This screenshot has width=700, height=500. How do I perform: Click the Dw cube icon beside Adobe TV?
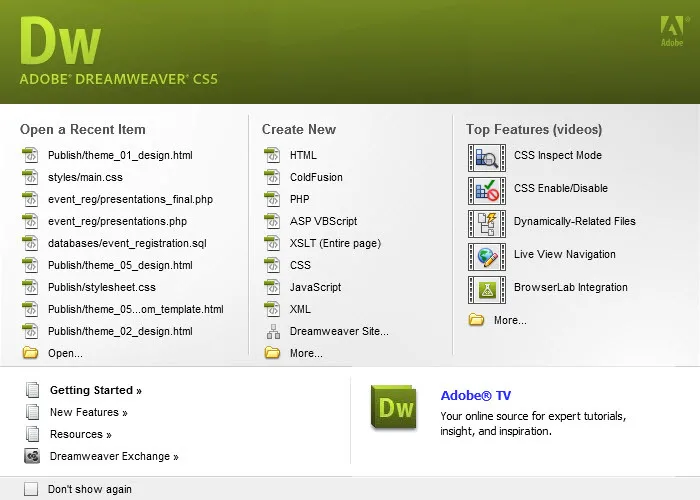click(x=394, y=407)
